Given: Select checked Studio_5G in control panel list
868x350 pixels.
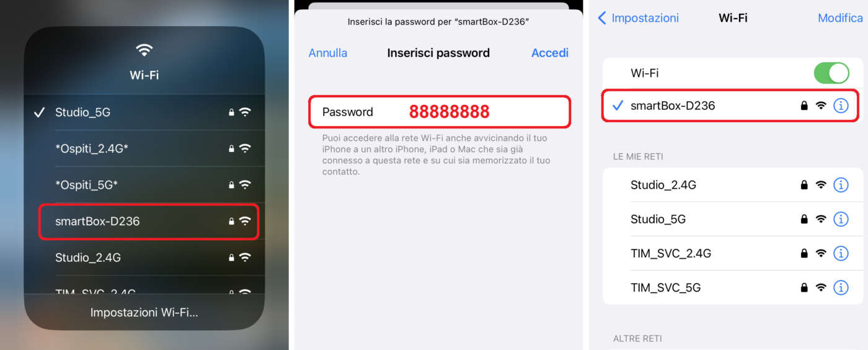Looking at the screenshot, I should tap(144, 112).
